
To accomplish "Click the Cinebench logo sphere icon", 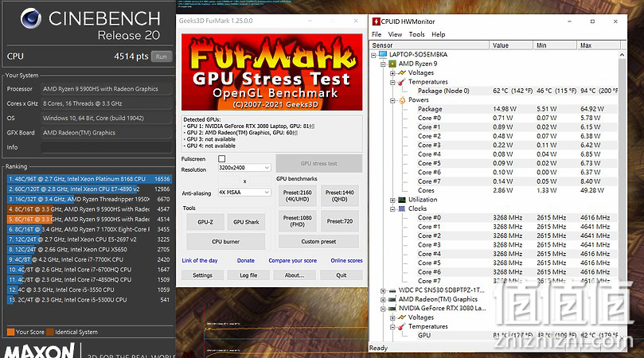I will pyautogui.click(x=31, y=18).
